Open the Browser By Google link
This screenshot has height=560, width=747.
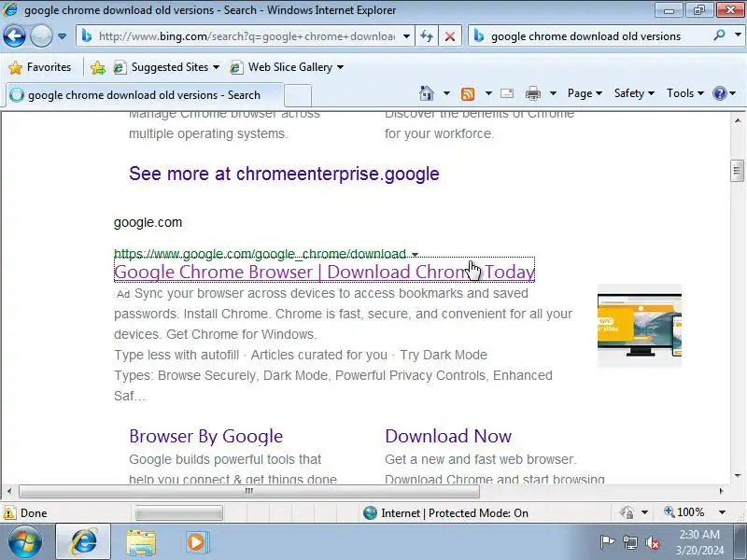[x=205, y=436]
